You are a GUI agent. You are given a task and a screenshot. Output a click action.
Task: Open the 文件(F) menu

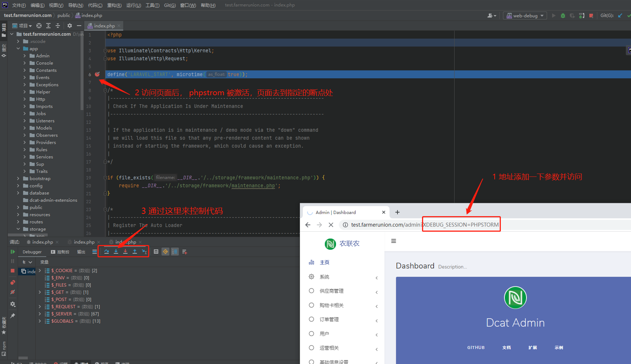point(19,5)
